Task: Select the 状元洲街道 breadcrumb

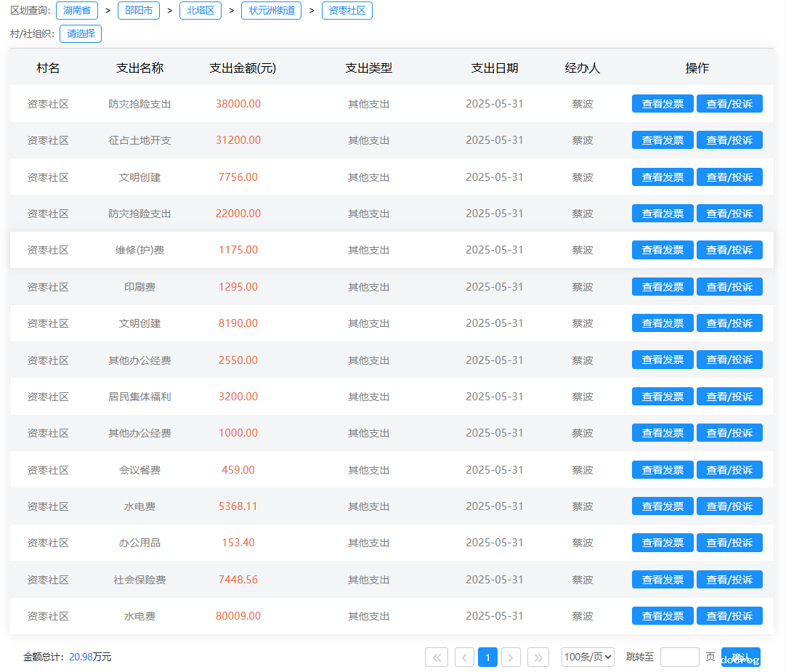Action: coord(272,10)
